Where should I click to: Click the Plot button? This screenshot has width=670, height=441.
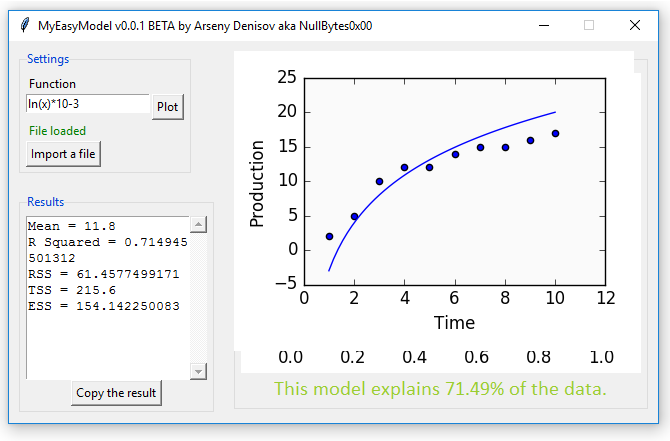tap(168, 107)
